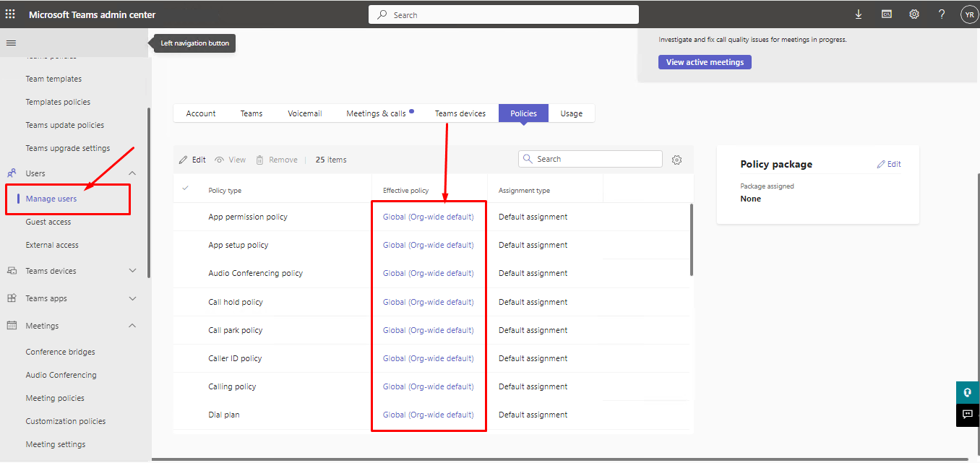Open the YR account avatar
The width and height of the screenshot is (980, 463).
969,14
